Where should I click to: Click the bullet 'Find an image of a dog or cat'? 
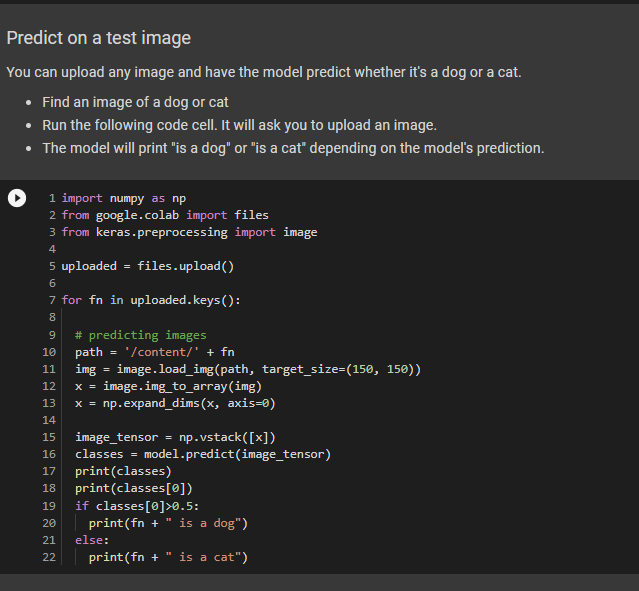coord(135,102)
